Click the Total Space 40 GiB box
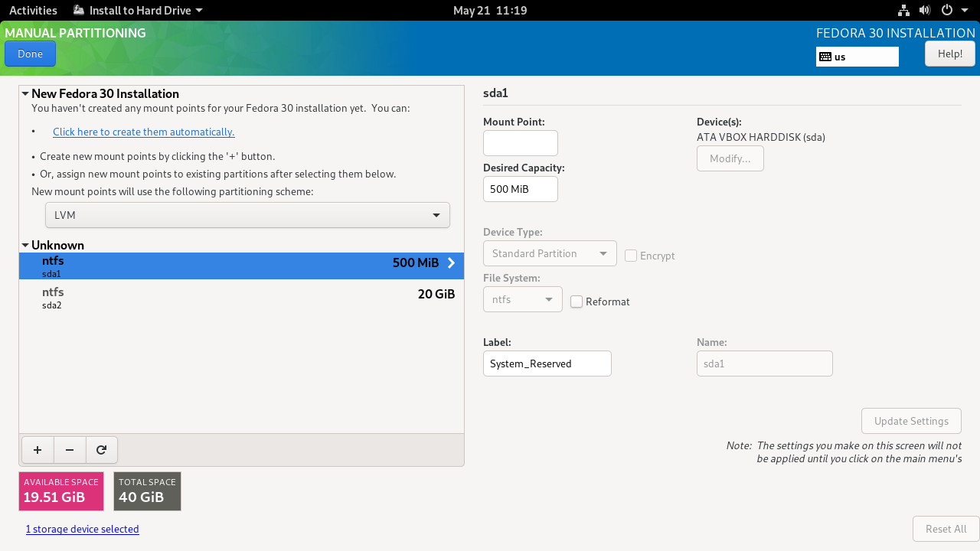The height and width of the screenshot is (551, 980). pos(147,491)
